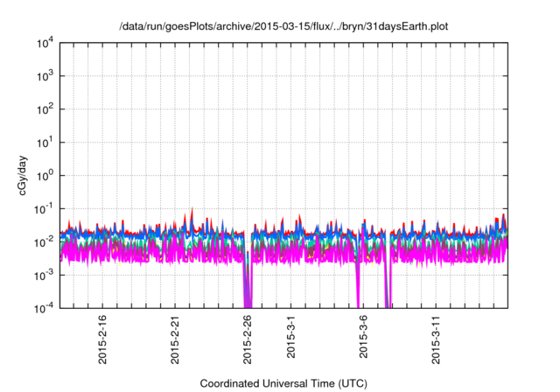Viewport: 560px width, 392px height.
Task: Click the cGy/day y-axis label
Action: point(30,175)
